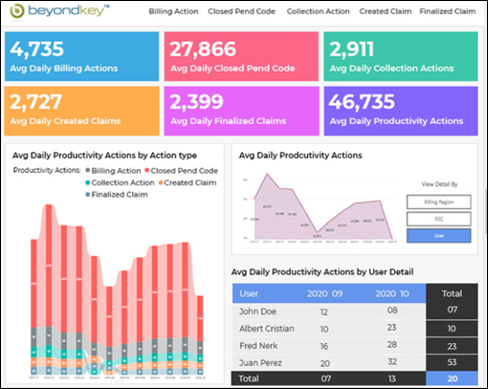Toggle the Created Claim legend entry

(x=188, y=183)
